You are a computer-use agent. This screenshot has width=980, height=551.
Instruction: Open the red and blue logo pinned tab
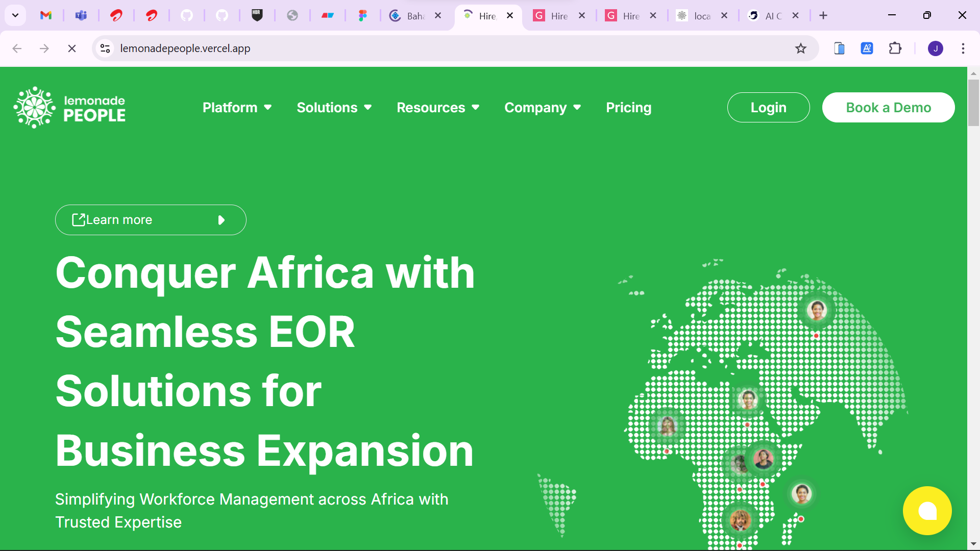pyautogui.click(x=328, y=15)
